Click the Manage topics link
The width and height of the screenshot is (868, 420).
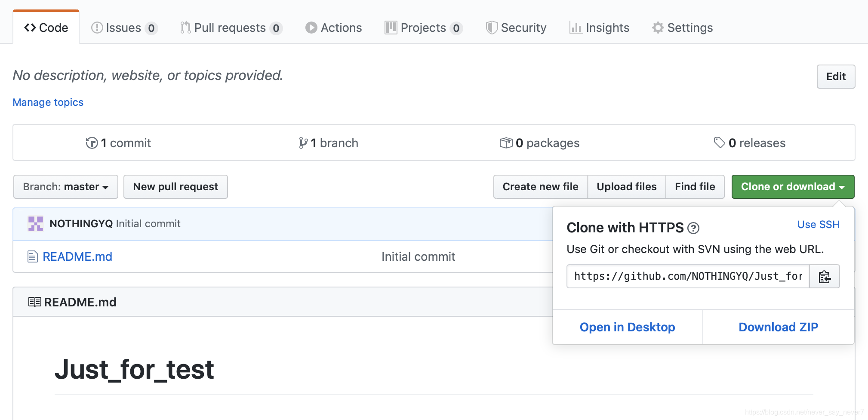48,102
